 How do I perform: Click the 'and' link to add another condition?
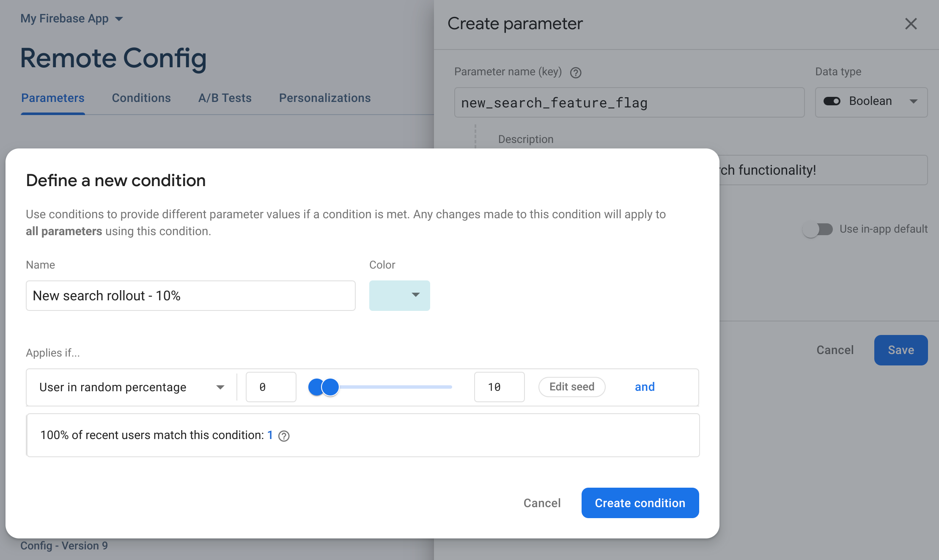click(644, 387)
